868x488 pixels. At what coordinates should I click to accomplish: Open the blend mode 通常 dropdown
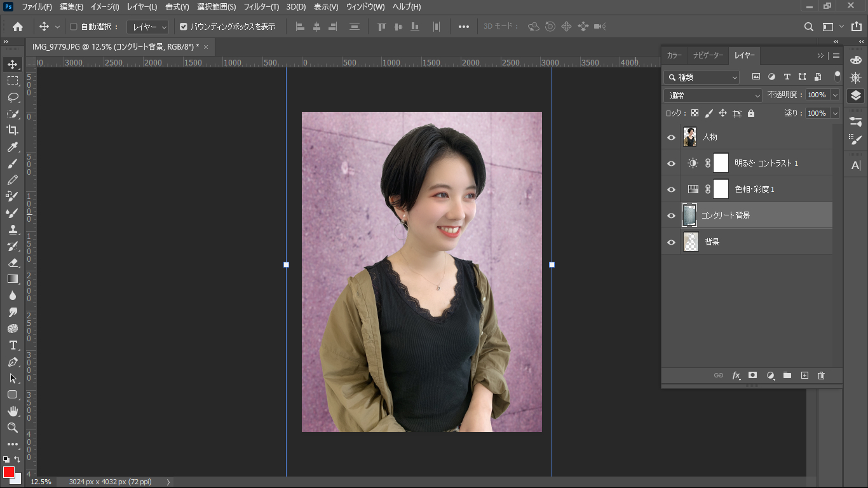712,95
